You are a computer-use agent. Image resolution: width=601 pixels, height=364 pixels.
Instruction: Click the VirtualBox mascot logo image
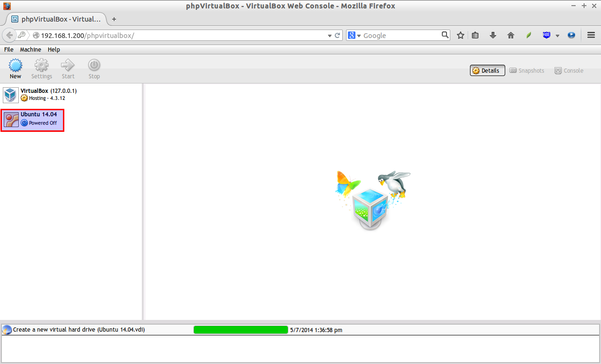point(373,200)
